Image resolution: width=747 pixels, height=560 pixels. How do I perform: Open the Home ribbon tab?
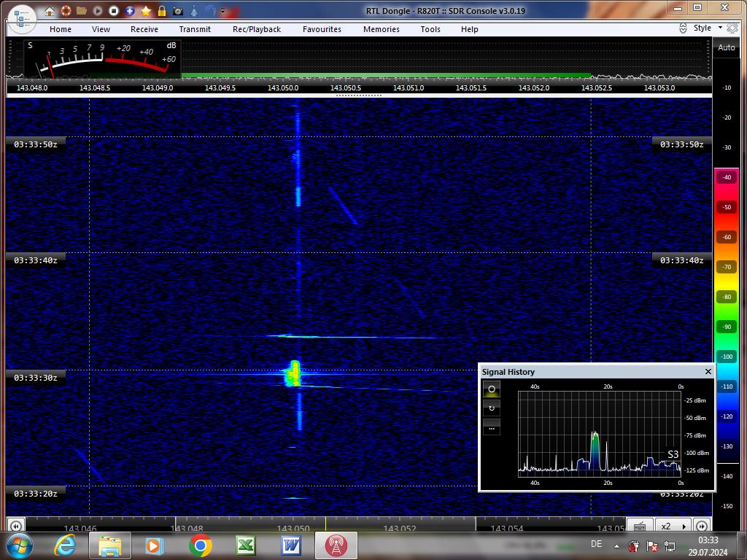61,29
